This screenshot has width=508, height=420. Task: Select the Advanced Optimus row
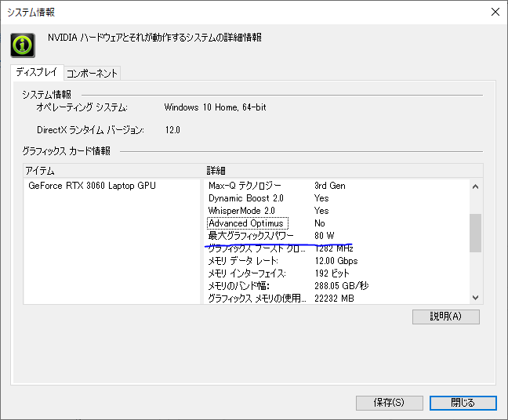click(x=337, y=223)
